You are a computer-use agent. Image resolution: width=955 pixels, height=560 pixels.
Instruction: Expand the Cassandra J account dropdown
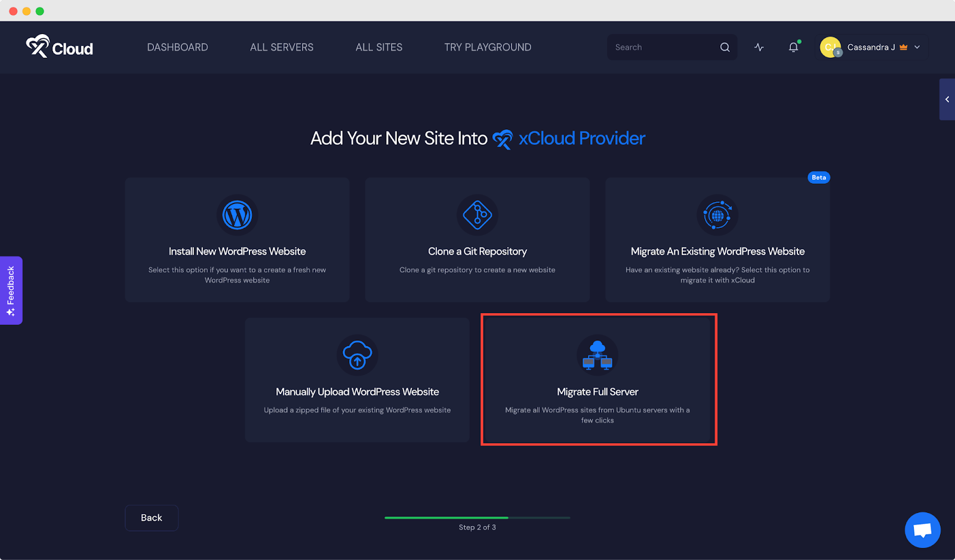point(917,47)
